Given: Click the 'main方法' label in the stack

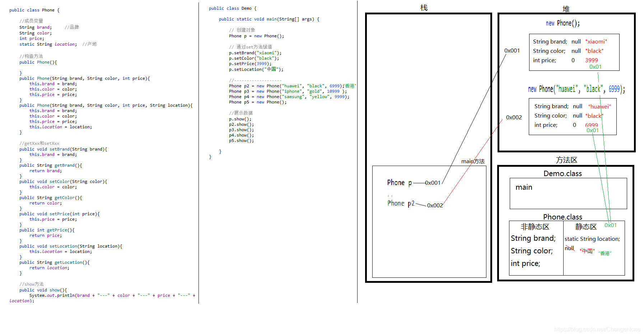Looking at the screenshot, I should tap(473, 161).
